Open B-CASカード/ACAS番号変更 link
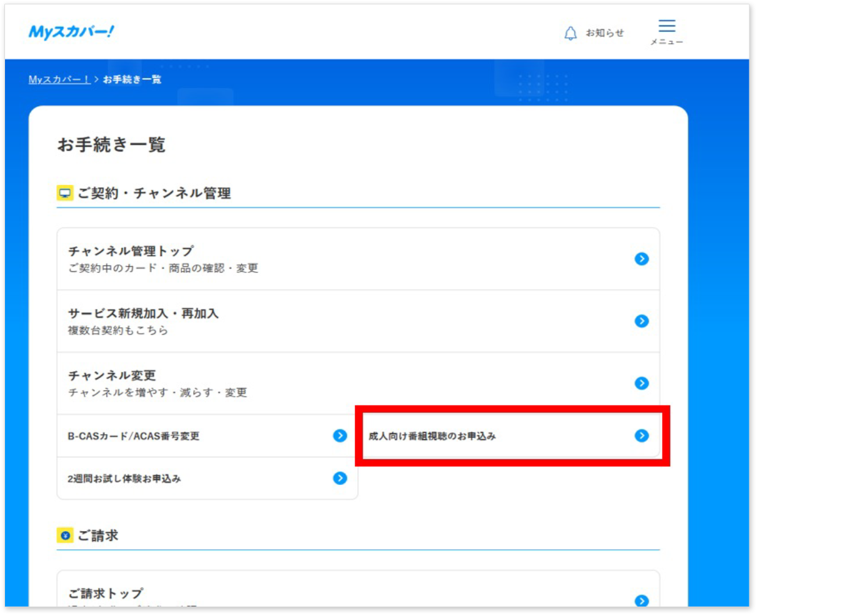 [207, 436]
